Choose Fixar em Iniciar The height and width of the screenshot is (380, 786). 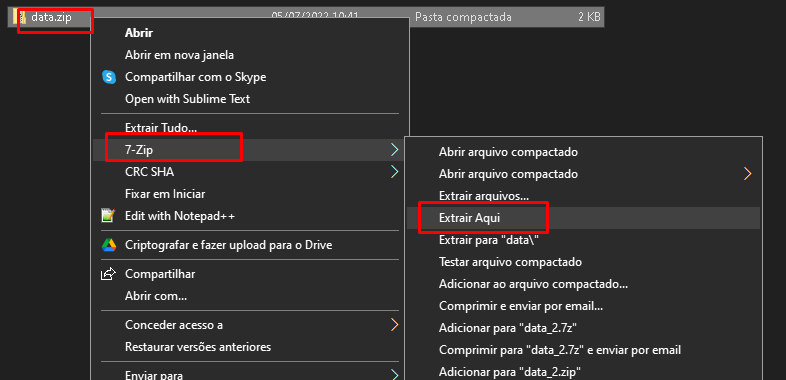[x=165, y=194]
